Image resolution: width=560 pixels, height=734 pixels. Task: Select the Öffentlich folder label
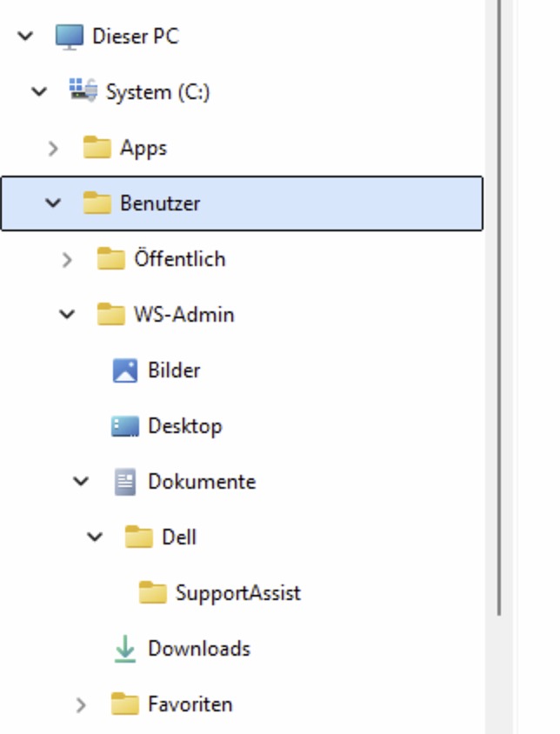point(179,259)
